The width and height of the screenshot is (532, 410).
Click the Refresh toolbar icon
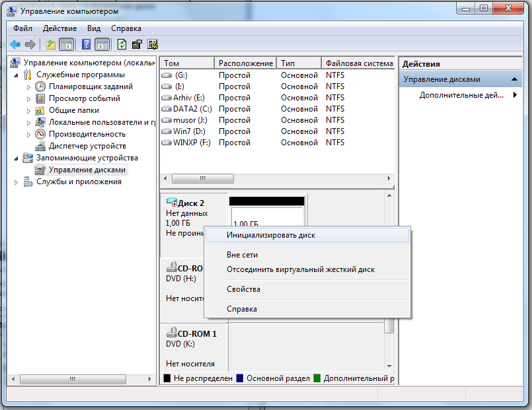[122, 44]
